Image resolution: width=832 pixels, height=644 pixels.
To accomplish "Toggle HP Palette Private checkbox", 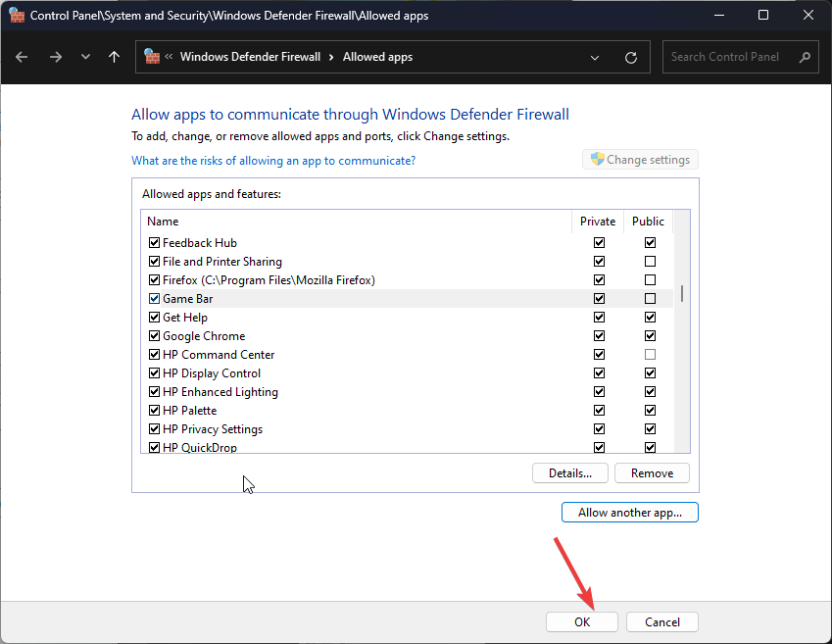I will coord(599,411).
